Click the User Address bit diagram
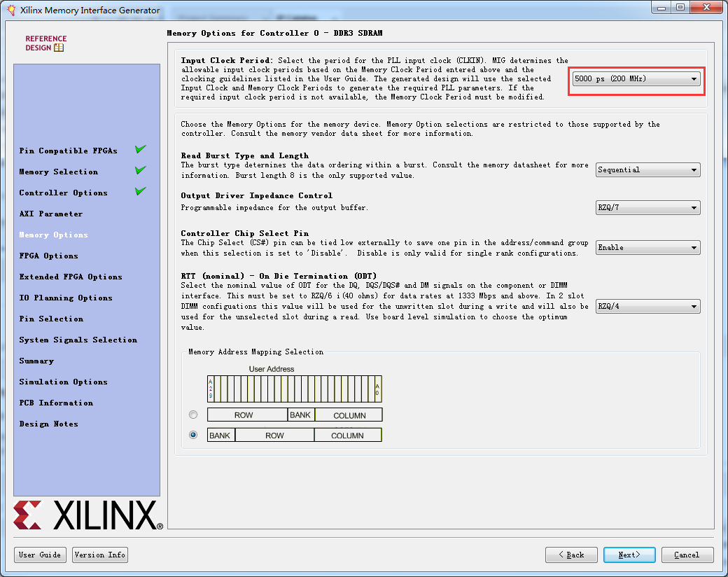 (295, 389)
